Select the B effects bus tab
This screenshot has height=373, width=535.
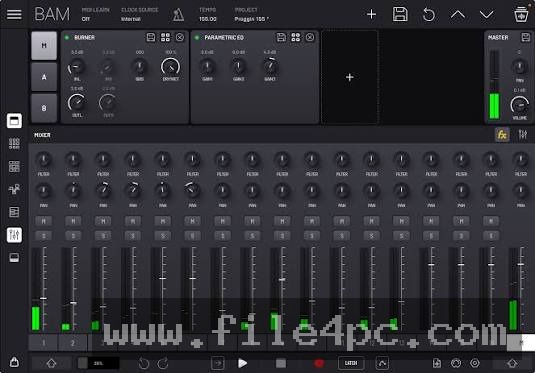(44, 108)
